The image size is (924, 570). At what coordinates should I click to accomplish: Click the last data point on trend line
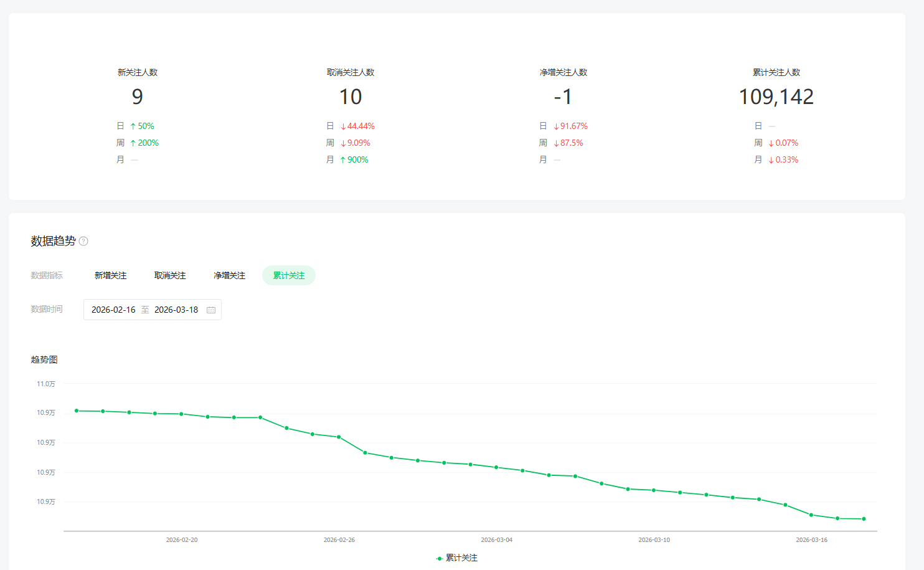point(864,519)
